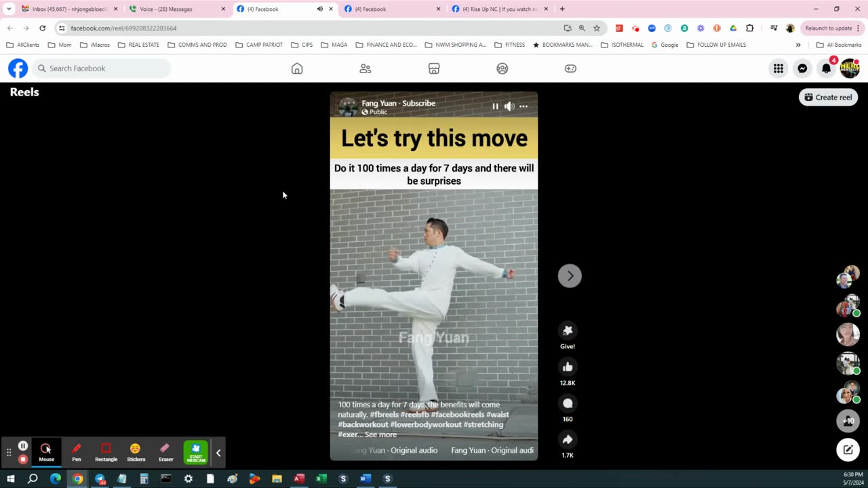Click the new message compose icon
This screenshot has height=488, width=868.
[x=848, y=449]
